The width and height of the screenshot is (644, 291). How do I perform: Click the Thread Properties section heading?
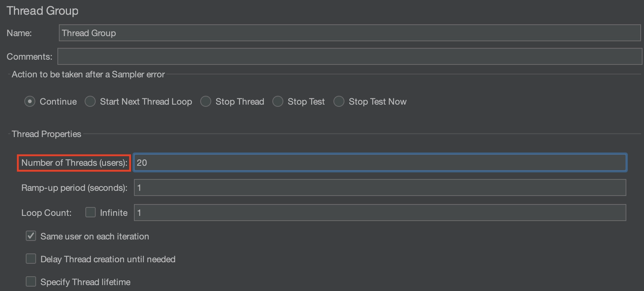(46, 134)
